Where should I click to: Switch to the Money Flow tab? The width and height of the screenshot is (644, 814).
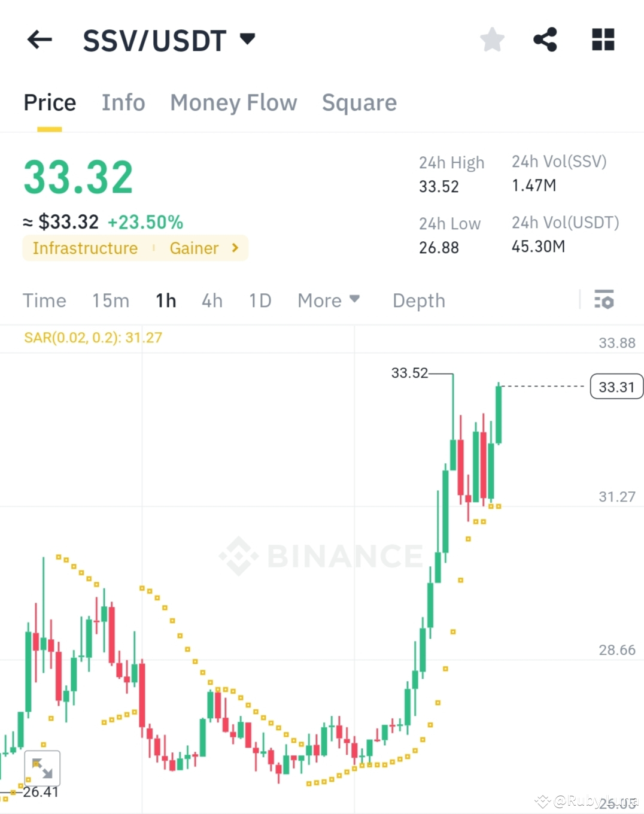pyautogui.click(x=233, y=102)
